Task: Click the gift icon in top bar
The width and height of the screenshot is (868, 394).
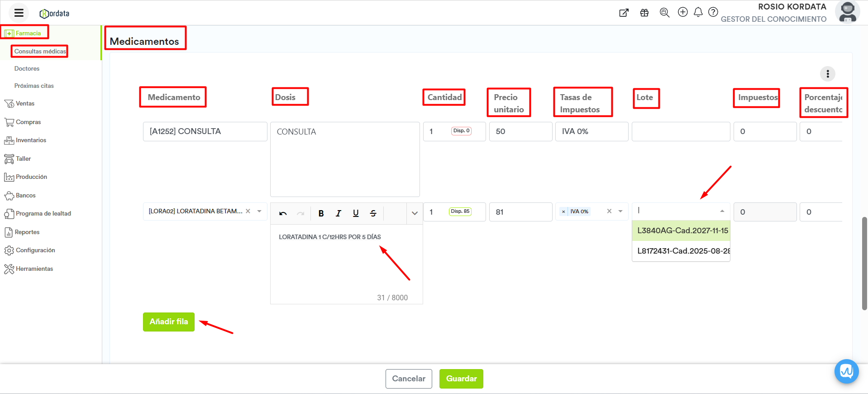Action: click(644, 13)
